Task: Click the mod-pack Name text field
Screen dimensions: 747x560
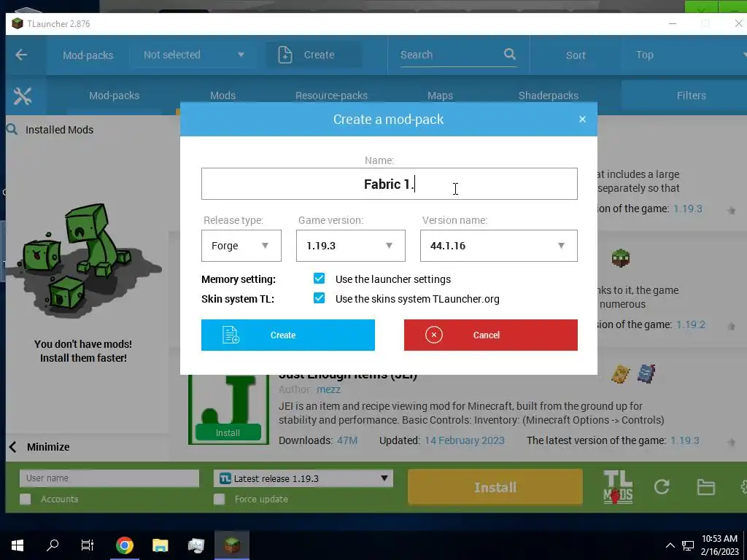Action: tap(390, 184)
